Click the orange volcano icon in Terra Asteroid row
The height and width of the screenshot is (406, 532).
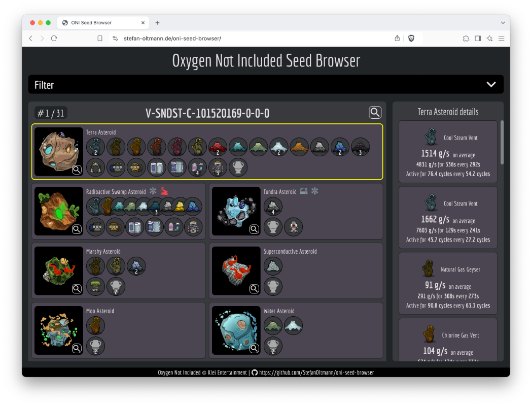click(x=299, y=147)
